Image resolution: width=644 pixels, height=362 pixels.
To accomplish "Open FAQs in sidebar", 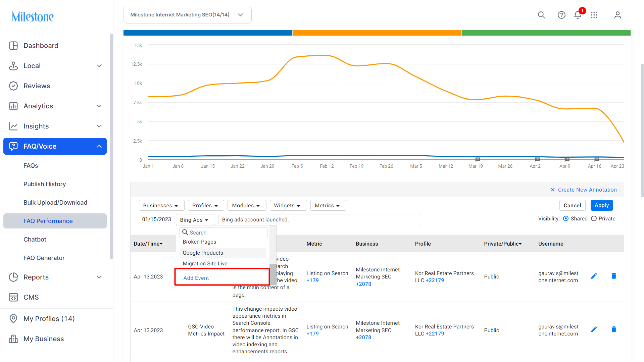I will pyautogui.click(x=31, y=166).
